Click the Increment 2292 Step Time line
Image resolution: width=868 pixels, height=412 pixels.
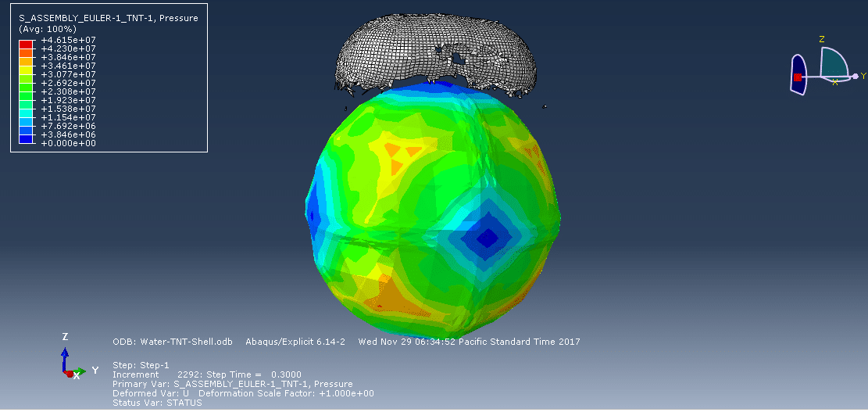click(207, 375)
